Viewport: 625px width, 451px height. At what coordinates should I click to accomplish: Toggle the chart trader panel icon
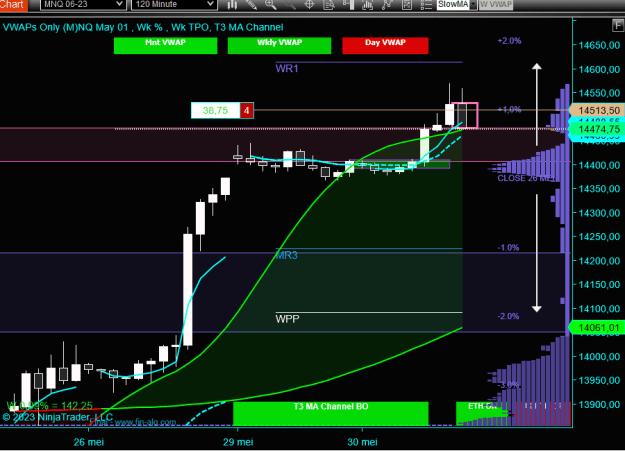click(x=348, y=4)
